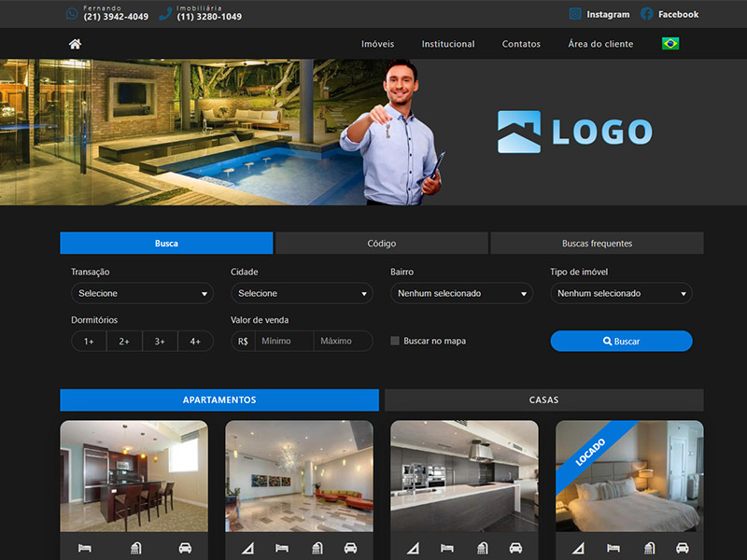Click the Brazil flag language icon
The image size is (747, 560).
[670, 43]
